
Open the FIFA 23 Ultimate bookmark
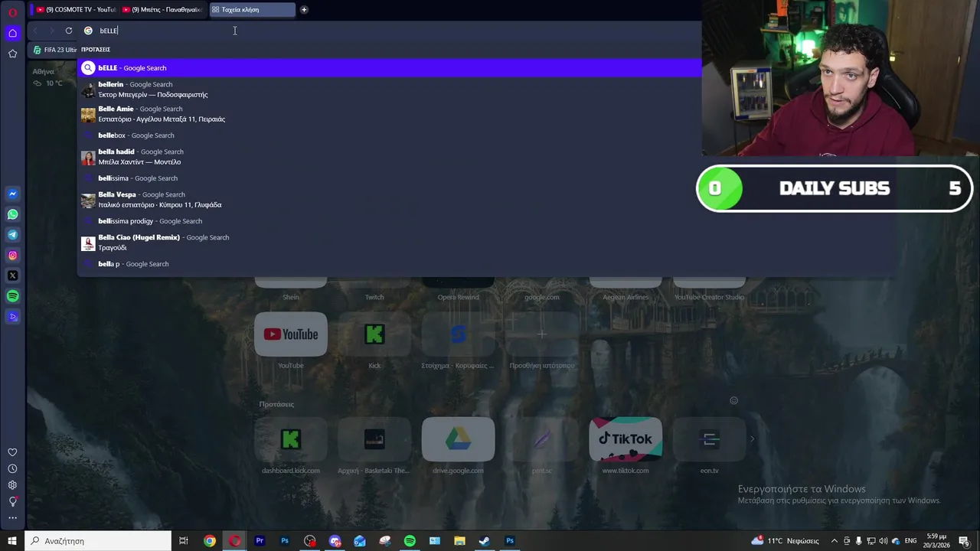pyautogui.click(x=55, y=50)
